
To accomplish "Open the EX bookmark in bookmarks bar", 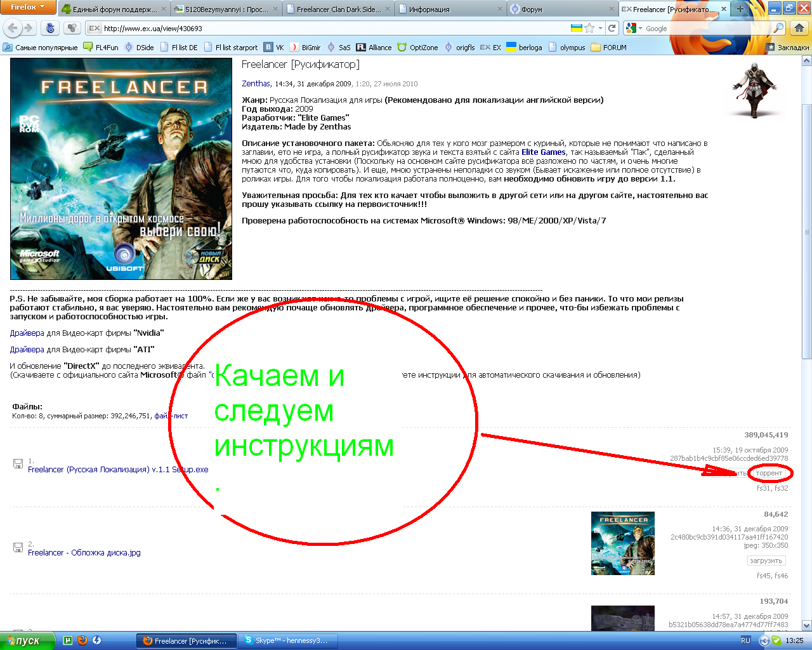I will [490, 47].
